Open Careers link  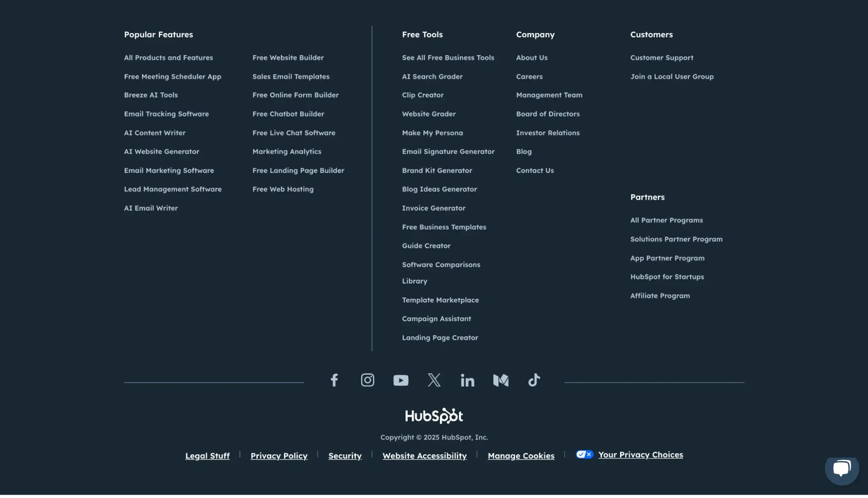[529, 77]
